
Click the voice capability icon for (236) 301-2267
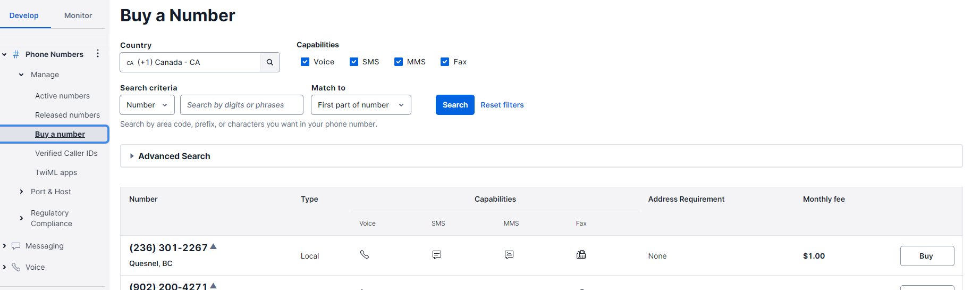(x=365, y=254)
